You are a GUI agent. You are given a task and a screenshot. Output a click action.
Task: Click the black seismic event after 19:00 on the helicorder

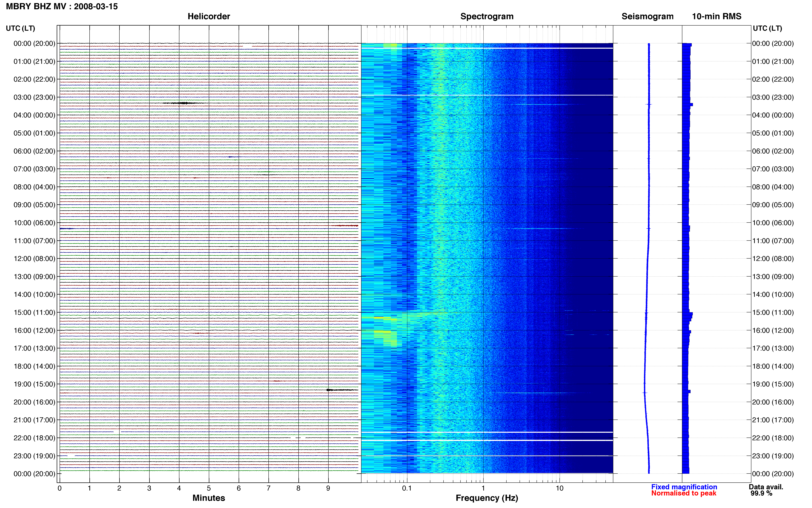tap(342, 390)
